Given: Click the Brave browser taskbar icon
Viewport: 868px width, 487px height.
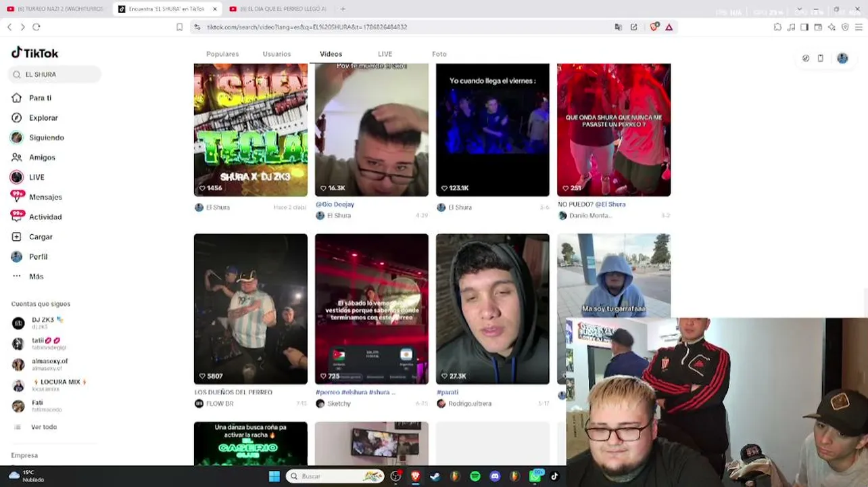Looking at the screenshot, I should [x=415, y=476].
